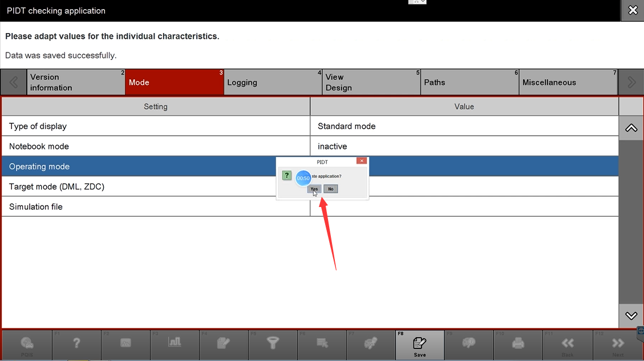
Task: Click No in the PIDT dialog
Action: click(x=331, y=189)
